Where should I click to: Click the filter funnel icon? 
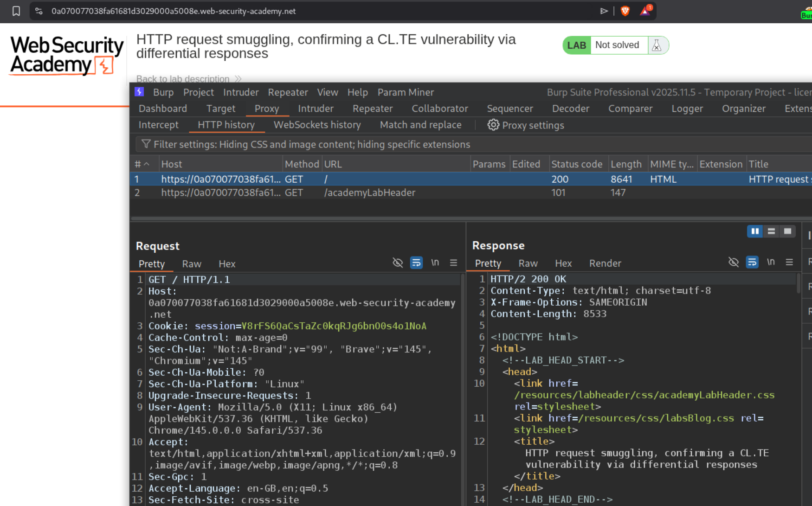tap(146, 144)
